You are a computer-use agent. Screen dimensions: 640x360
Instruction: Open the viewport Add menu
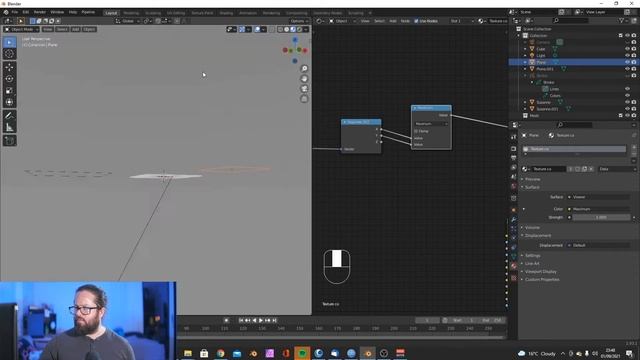click(x=76, y=29)
